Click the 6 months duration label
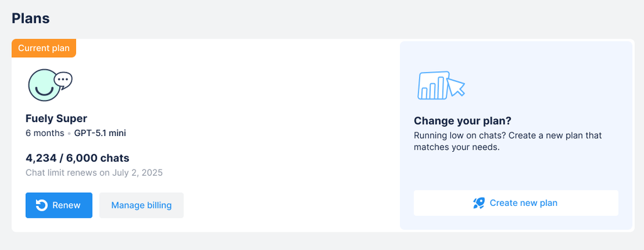This screenshot has width=644, height=250. 45,134
